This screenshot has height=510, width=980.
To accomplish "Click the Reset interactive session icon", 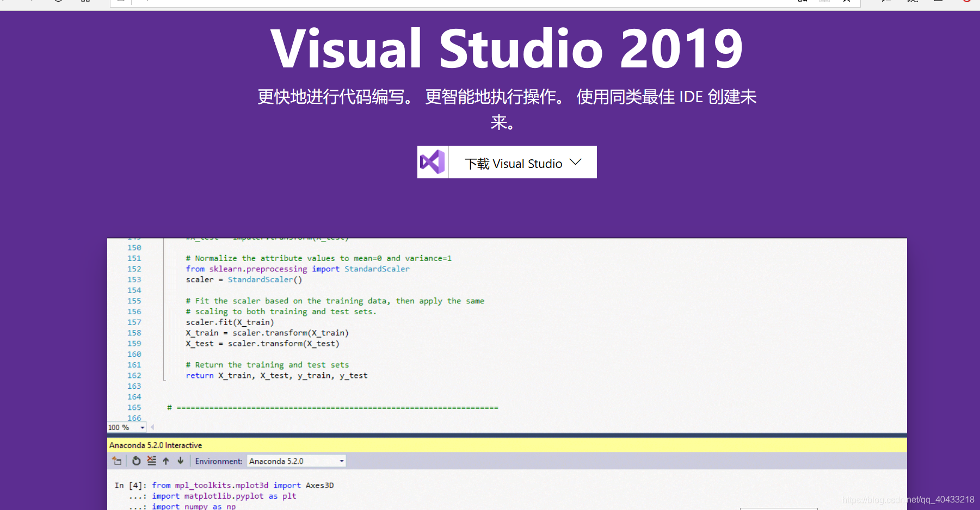I will click(x=137, y=461).
